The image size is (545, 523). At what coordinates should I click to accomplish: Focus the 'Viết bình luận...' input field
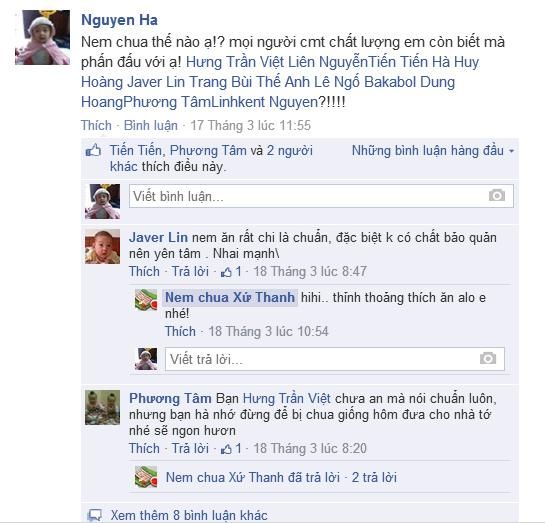tap(321, 196)
